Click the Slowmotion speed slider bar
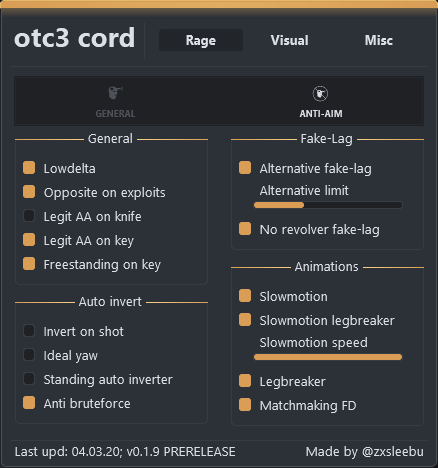This screenshot has height=468, width=438. (328, 357)
